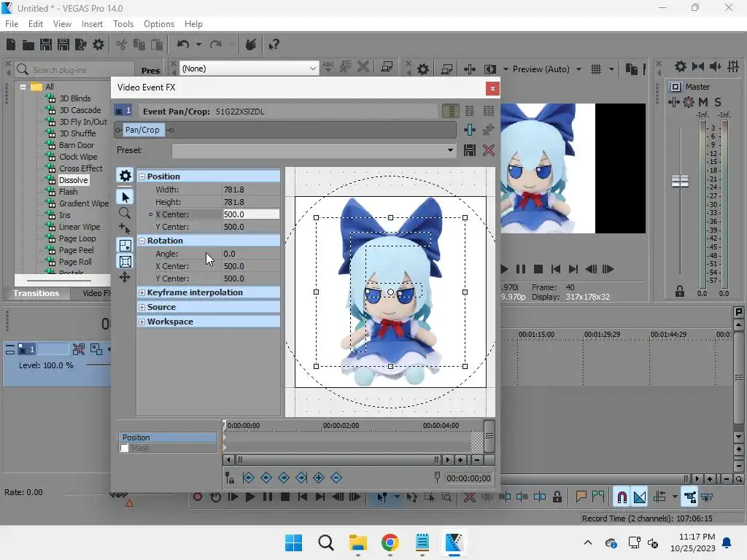
Task: Click the New Project icon in toolbar
Action: [11, 44]
